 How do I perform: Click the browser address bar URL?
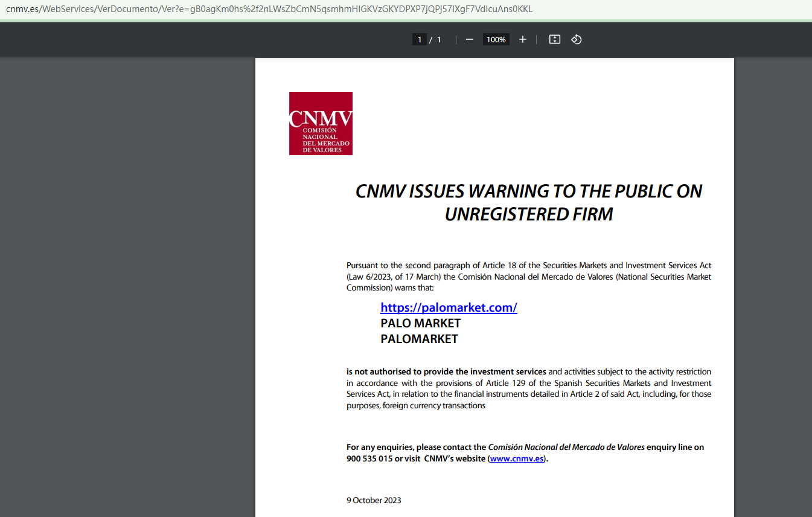269,9
